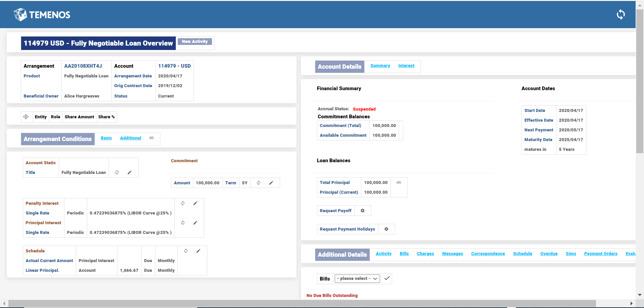View Total Principal details with binoculars icon
Viewport: 644px width, 308px height.
[398, 183]
